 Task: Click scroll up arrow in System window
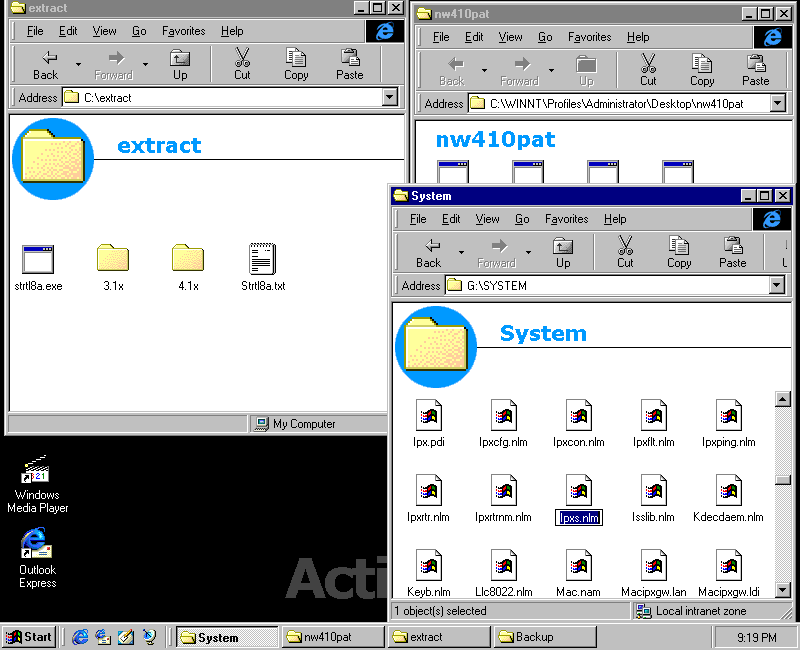point(783,398)
